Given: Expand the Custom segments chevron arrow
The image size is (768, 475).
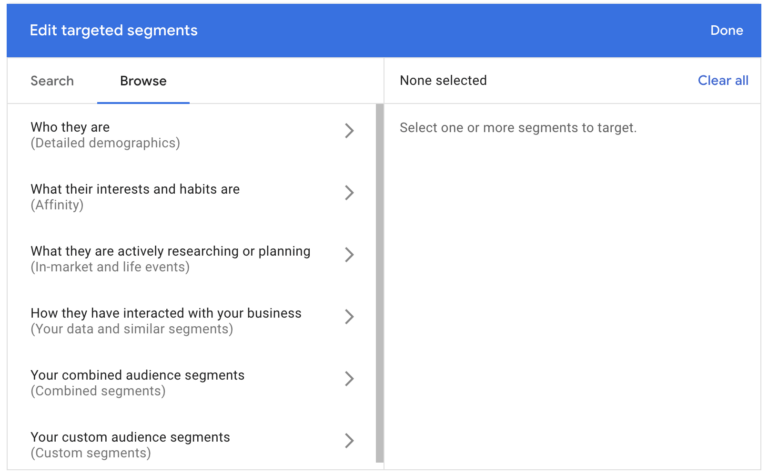Looking at the screenshot, I should click(x=349, y=441).
